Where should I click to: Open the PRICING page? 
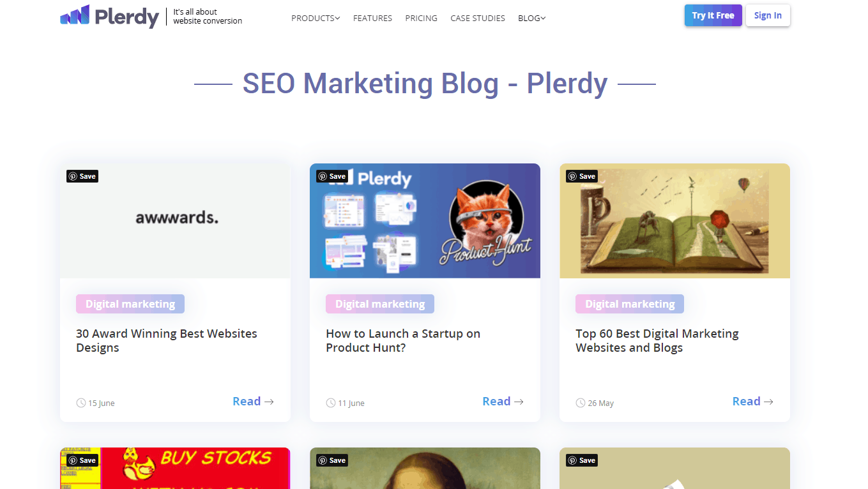[421, 19]
